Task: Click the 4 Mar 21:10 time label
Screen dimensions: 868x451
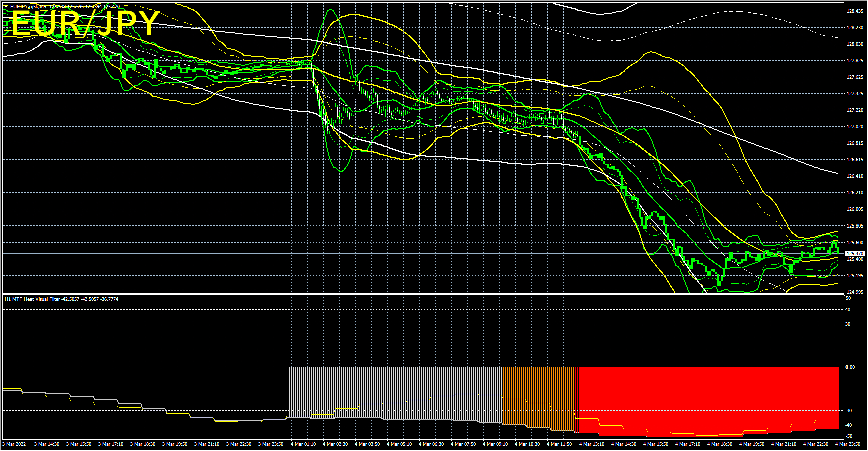Action: pos(784,444)
